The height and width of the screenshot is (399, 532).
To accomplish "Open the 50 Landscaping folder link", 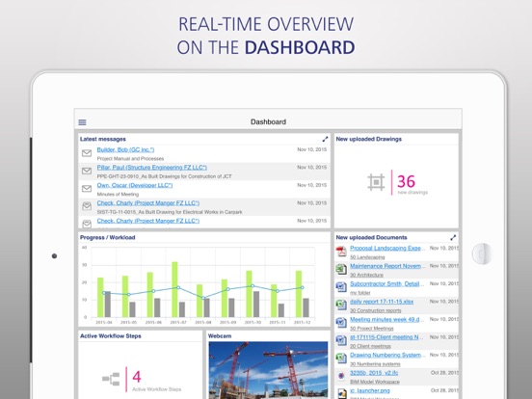I will [367, 257].
